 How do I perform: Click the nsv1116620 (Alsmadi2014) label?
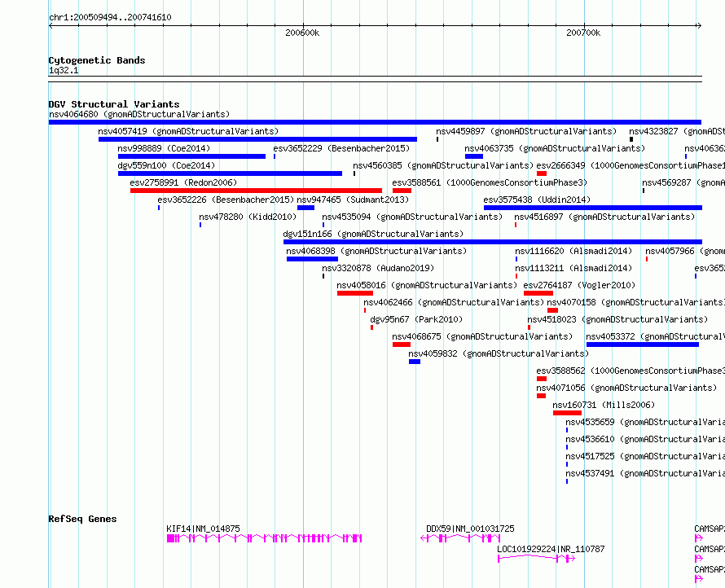[x=573, y=251]
